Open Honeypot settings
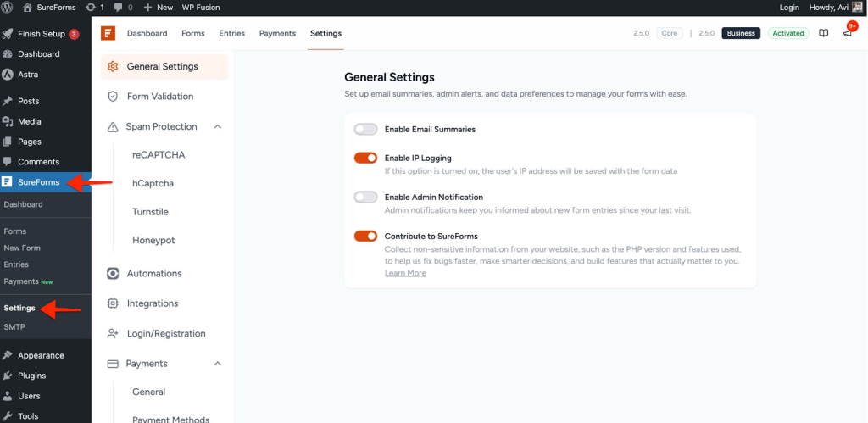 tap(153, 240)
